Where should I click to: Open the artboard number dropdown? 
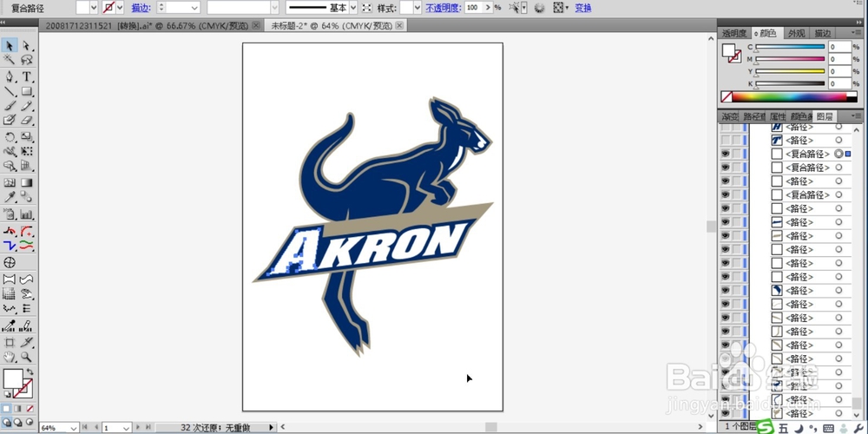pos(126,428)
